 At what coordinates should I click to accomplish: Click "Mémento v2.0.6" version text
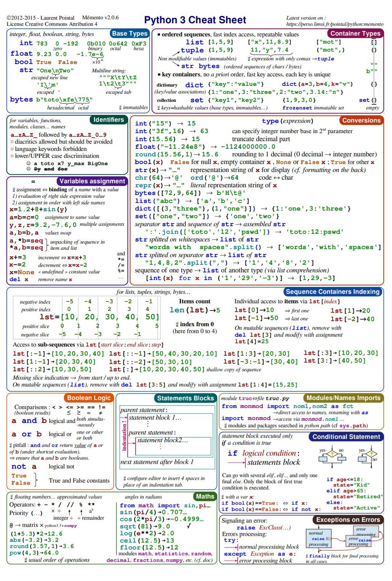click(x=100, y=17)
